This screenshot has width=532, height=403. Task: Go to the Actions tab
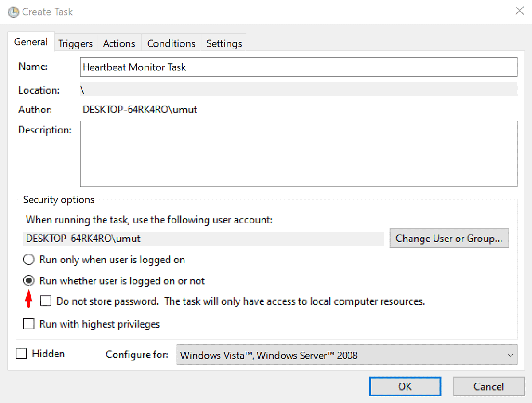click(x=119, y=43)
